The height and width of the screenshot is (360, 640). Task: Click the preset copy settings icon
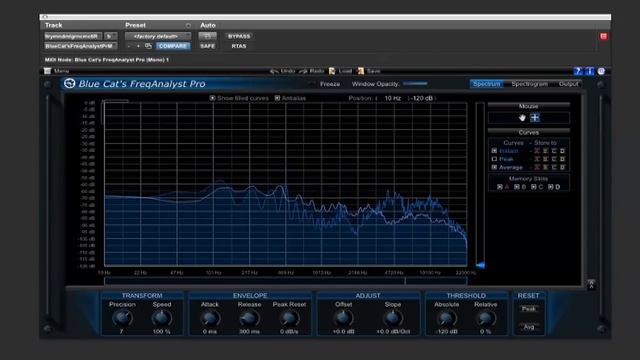click(149, 46)
